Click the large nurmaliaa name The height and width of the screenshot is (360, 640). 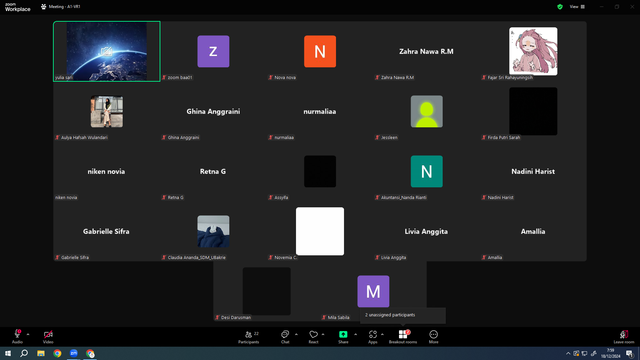coord(320,111)
